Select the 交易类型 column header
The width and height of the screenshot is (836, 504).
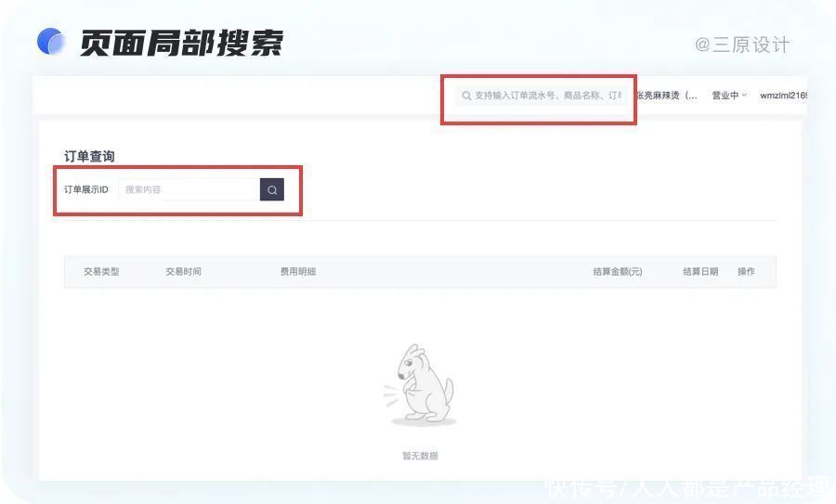tap(101, 272)
